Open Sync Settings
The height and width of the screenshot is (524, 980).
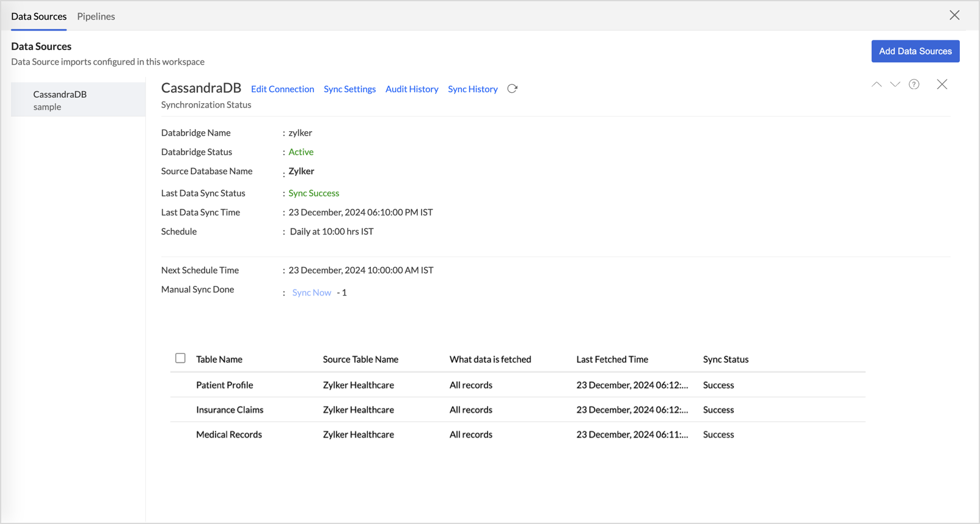pyautogui.click(x=349, y=89)
